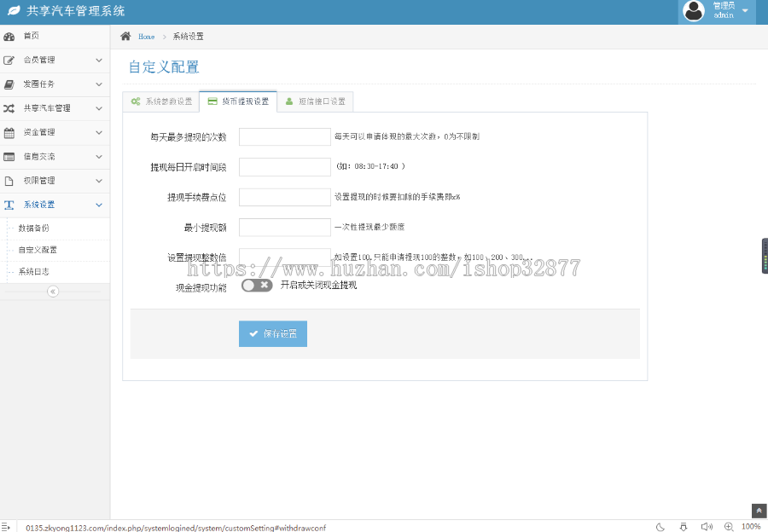The height and width of the screenshot is (532, 768).
Task: Click the admin avatar in top right
Action: (x=694, y=12)
